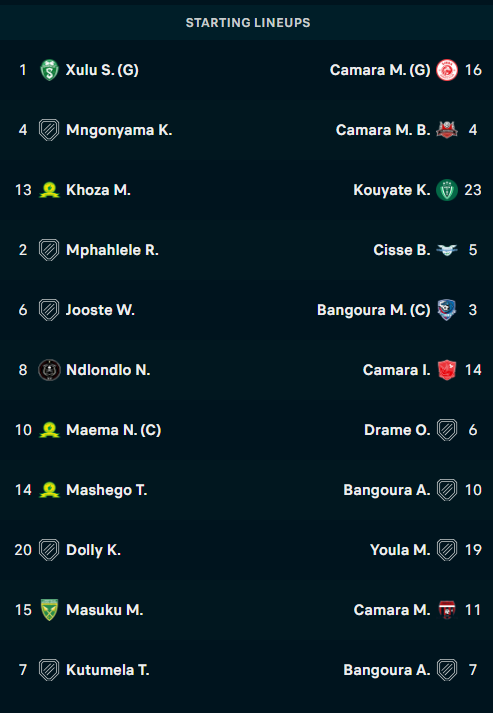
Task: Click the black Pirates badge next to Ndlondlo N.
Action: point(49,370)
